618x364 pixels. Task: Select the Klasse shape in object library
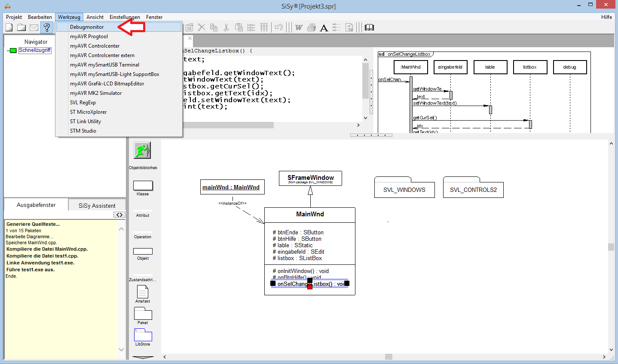(x=143, y=185)
